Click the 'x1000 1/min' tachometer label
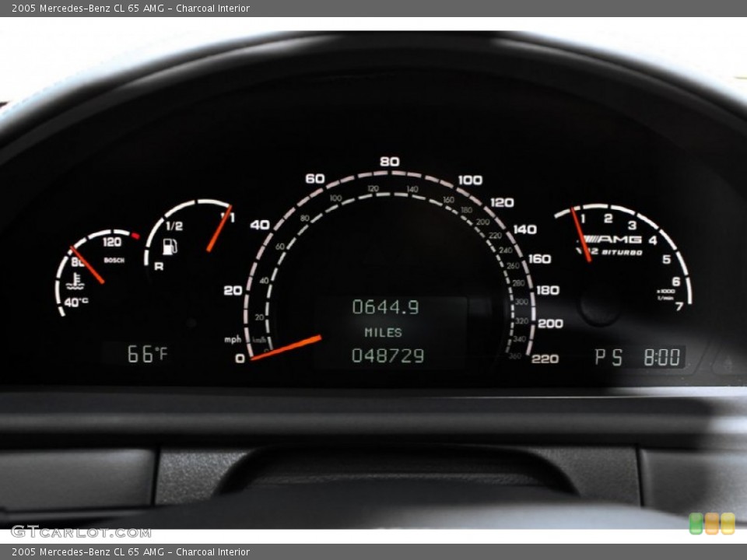Image resolution: width=747 pixels, height=560 pixels. [666, 294]
